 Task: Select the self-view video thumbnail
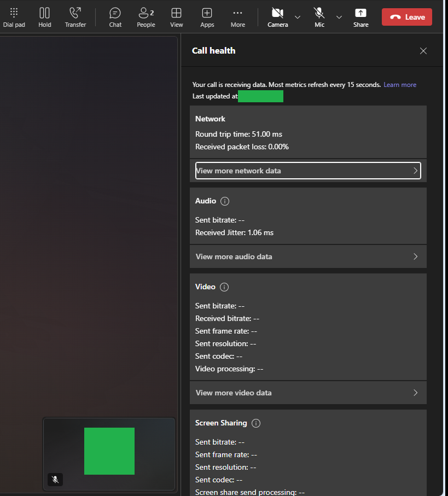[109, 454]
